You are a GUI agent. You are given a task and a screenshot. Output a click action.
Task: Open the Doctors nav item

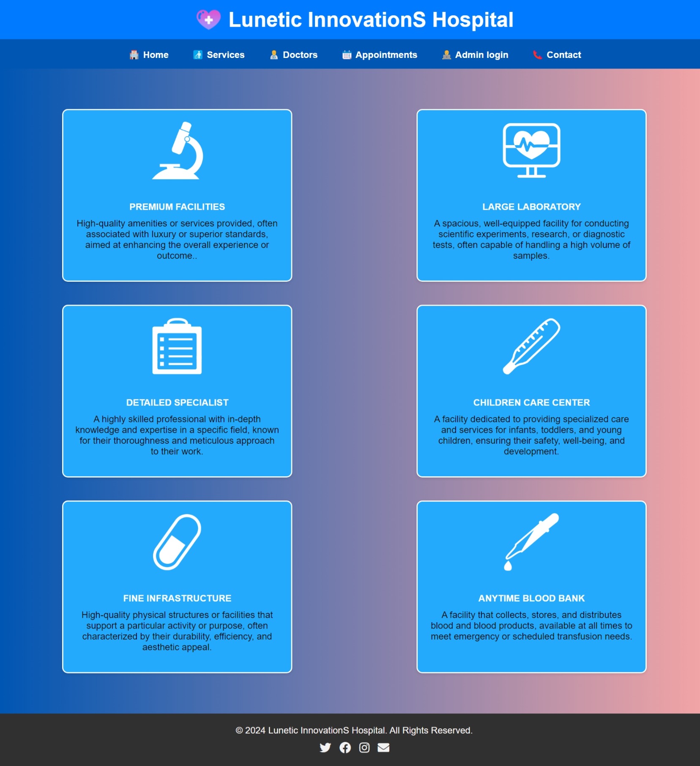pyautogui.click(x=293, y=55)
